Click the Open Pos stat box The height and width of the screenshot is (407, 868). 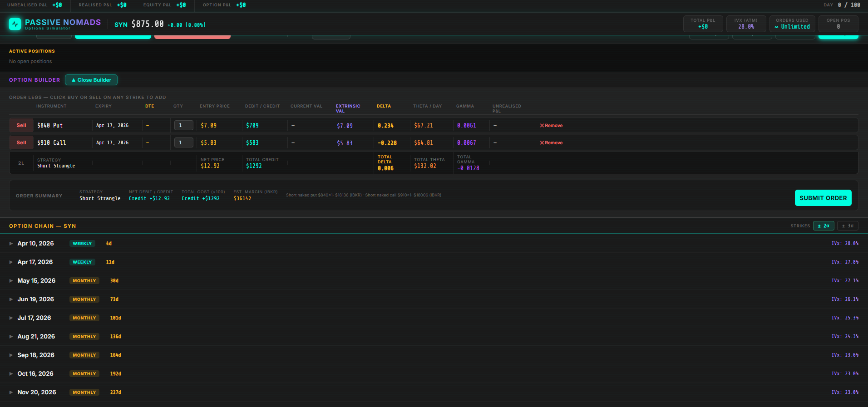click(x=838, y=24)
